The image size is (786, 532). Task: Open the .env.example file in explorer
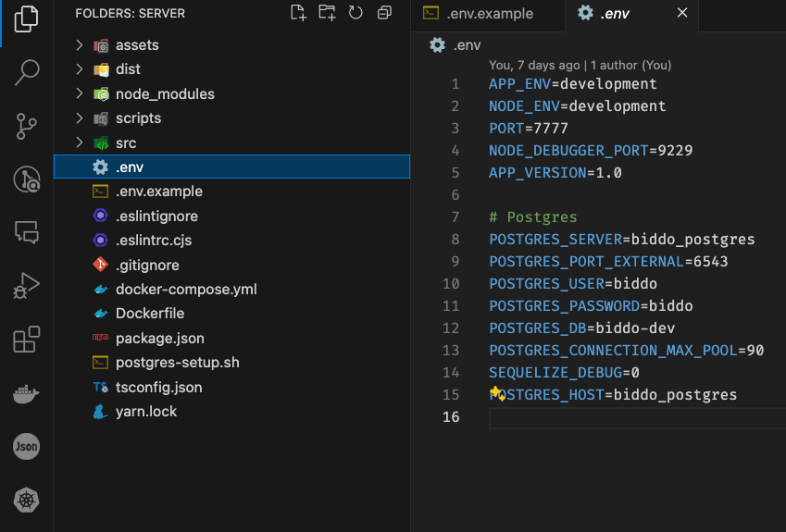pos(231,192)
